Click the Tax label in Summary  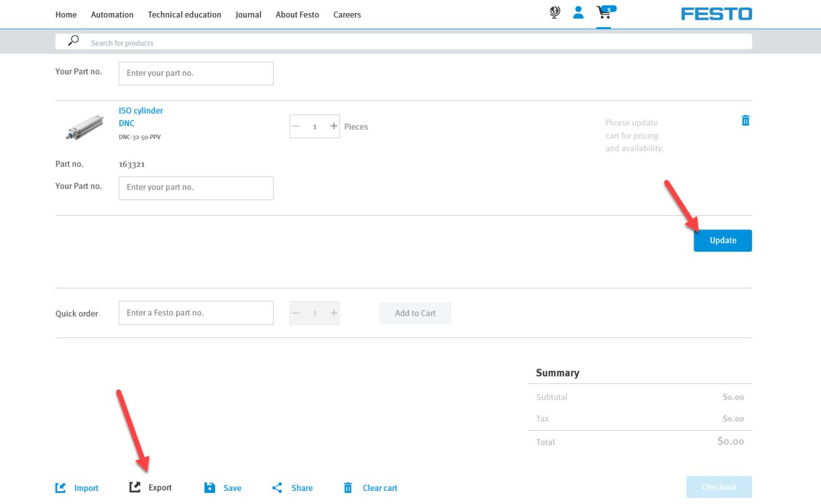click(x=542, y=419)
